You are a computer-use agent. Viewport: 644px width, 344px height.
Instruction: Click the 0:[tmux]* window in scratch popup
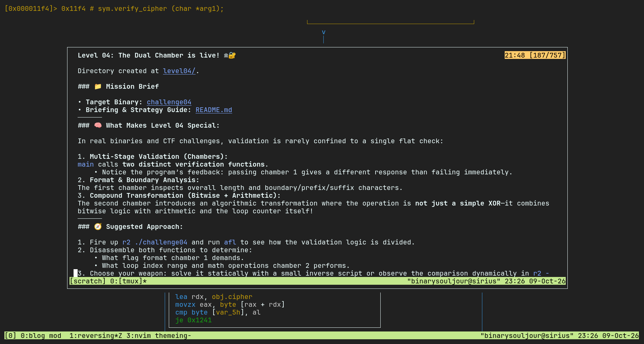coord(128,281)
